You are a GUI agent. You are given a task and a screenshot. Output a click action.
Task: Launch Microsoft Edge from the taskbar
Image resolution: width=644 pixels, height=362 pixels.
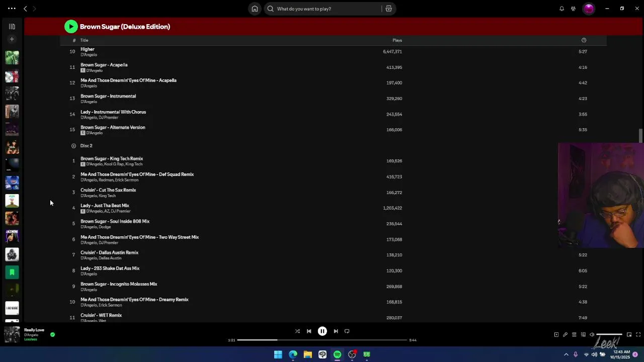[x=293, y=354]
